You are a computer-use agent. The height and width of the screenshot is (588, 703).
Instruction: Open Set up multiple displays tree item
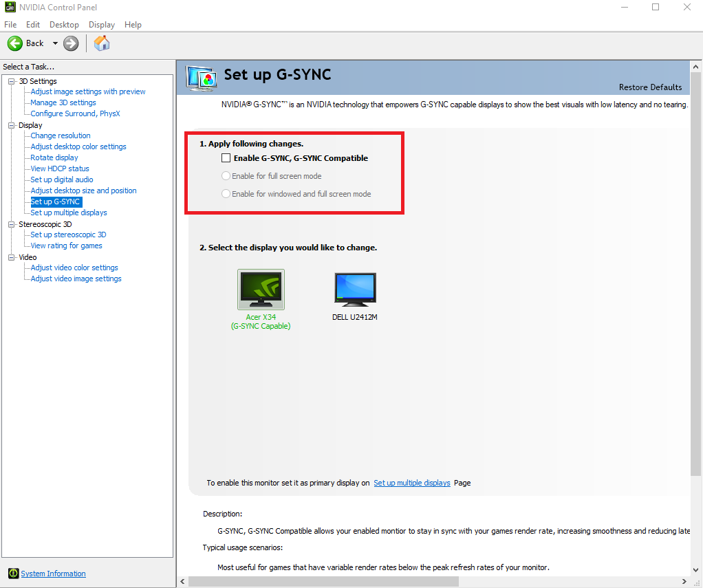pos(69,213)
